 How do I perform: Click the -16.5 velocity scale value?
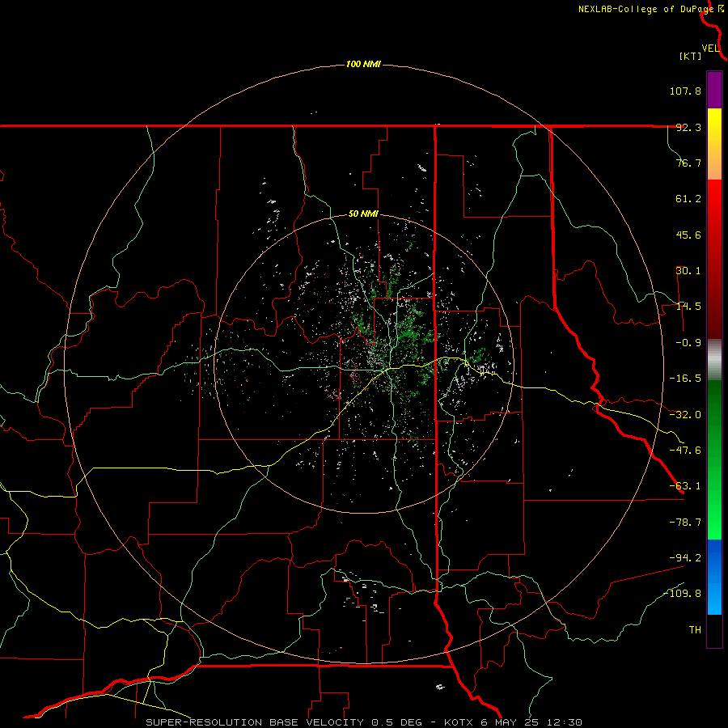point(685,379)
